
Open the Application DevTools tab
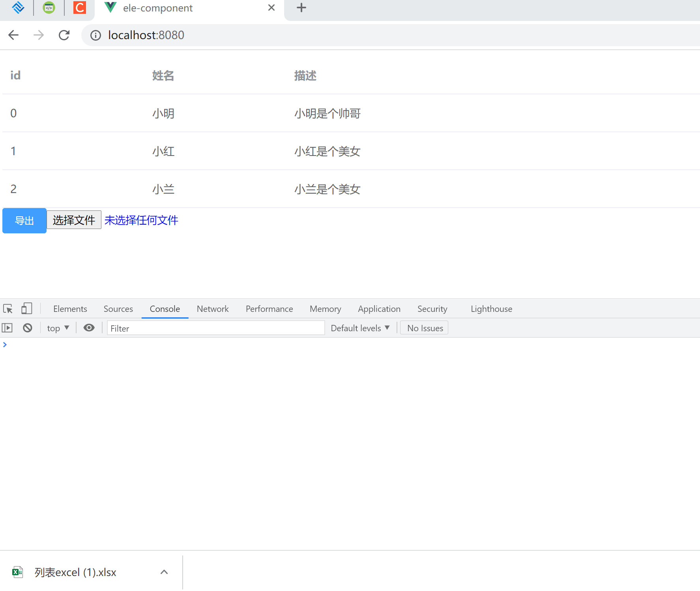pos(379,309)
